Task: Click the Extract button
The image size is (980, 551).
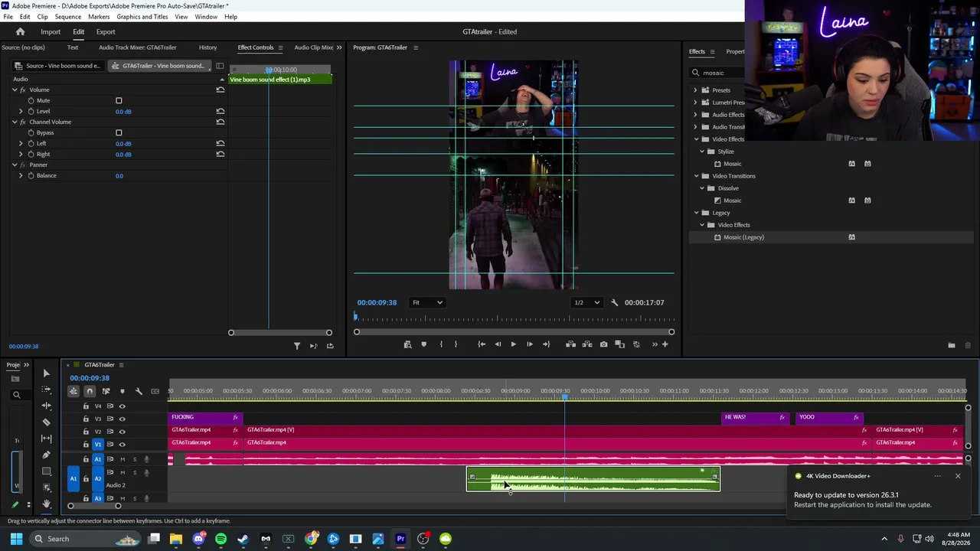Action: coord(587,344)
